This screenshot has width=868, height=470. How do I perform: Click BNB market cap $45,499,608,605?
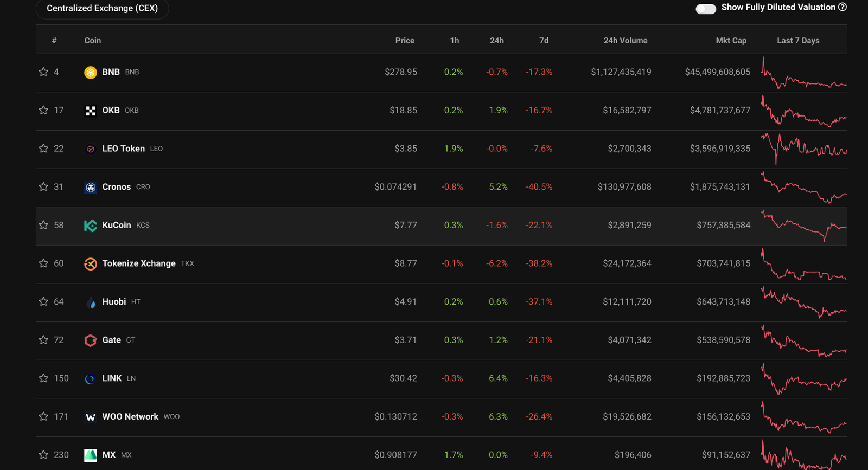[718, 72]
